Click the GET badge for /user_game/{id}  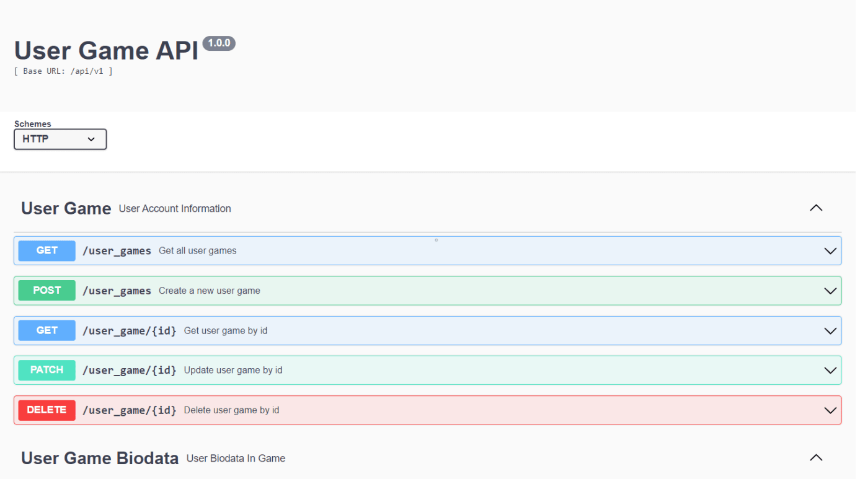pos(47,330)
